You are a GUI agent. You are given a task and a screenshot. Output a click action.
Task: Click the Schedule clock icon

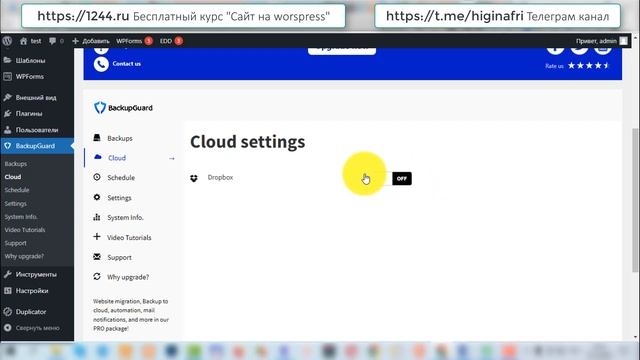(97, 177)
